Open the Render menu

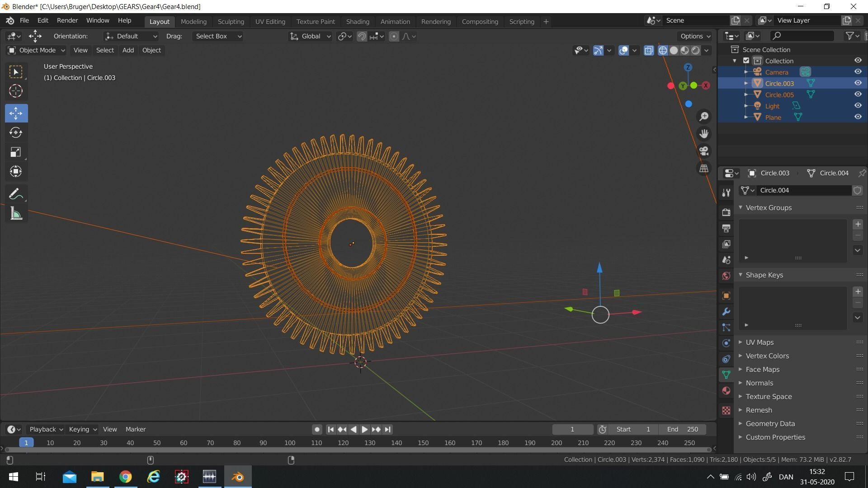67,20
